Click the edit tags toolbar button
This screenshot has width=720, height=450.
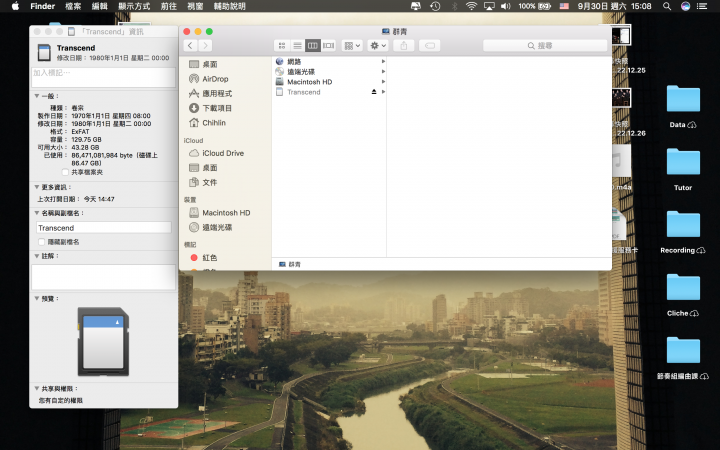click(430, 45)
